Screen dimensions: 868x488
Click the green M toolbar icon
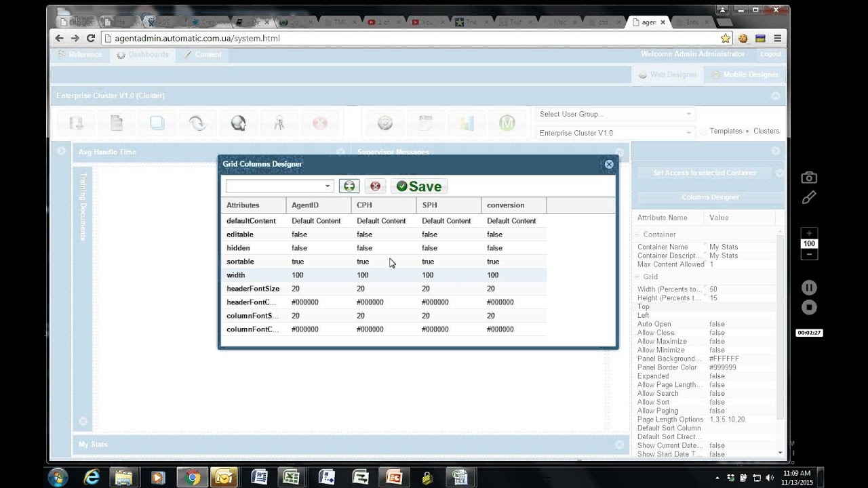click(x=507, y=123)
